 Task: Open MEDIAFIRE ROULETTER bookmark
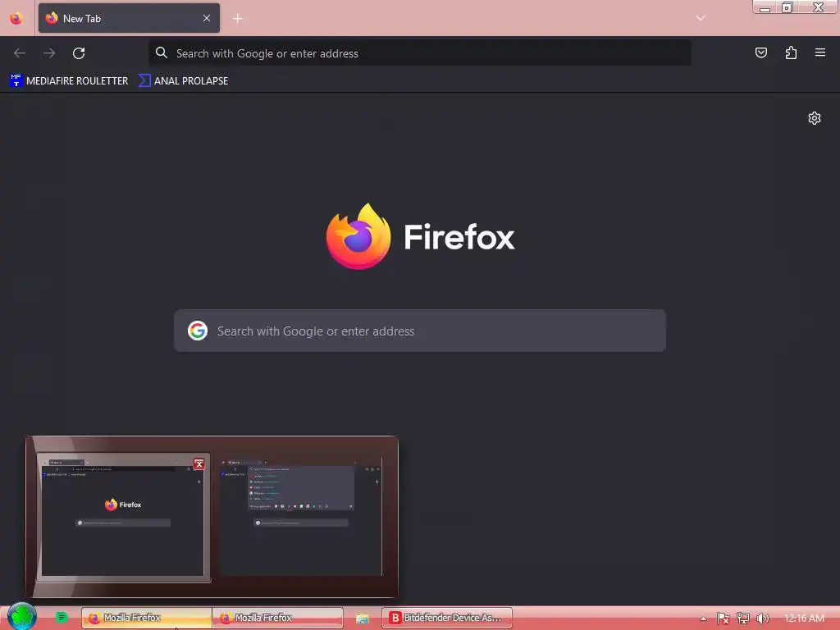coord(69,81)
